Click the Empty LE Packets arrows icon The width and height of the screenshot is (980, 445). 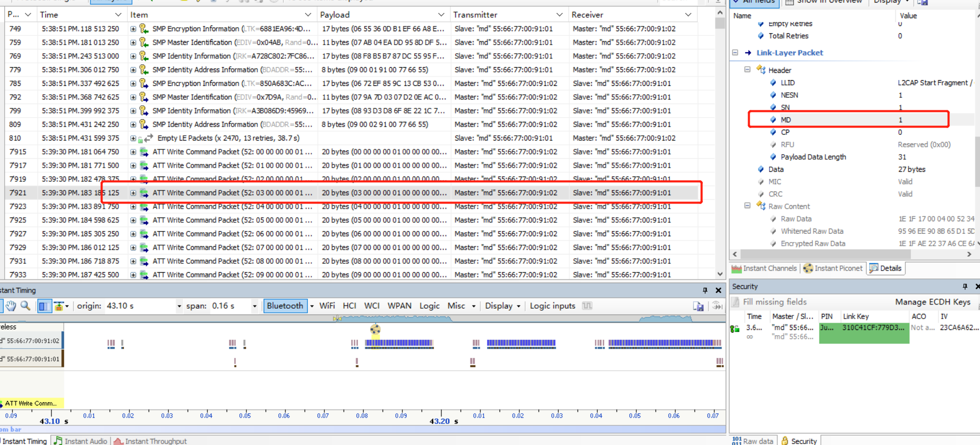(149, 138)
